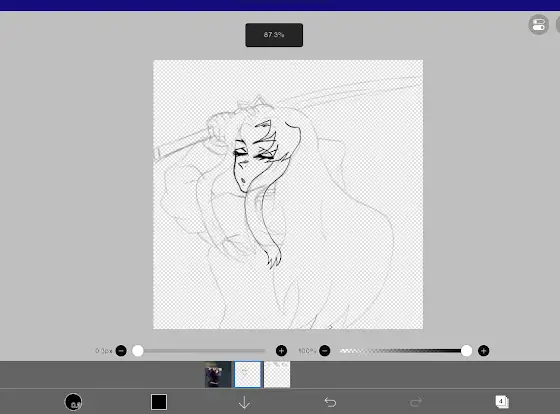Image resolution: width=560 pixels, height=414 pixels.
Task: Select the dark reference photo layer thumbnail
Action: point(218,374)
